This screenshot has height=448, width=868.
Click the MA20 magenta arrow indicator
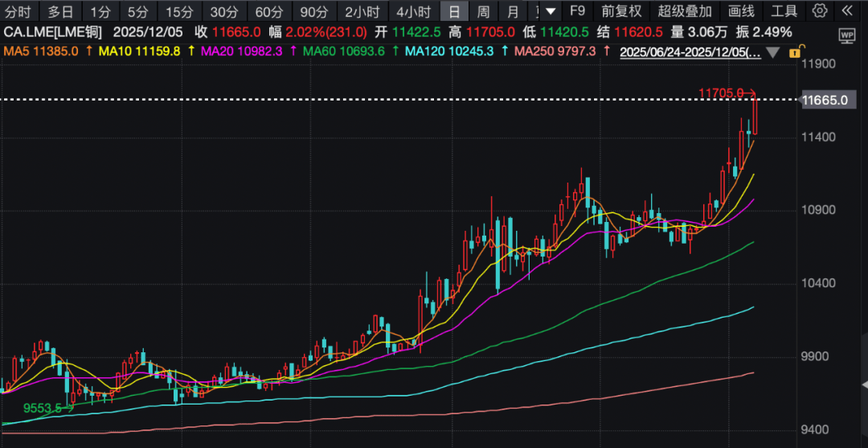293,51
